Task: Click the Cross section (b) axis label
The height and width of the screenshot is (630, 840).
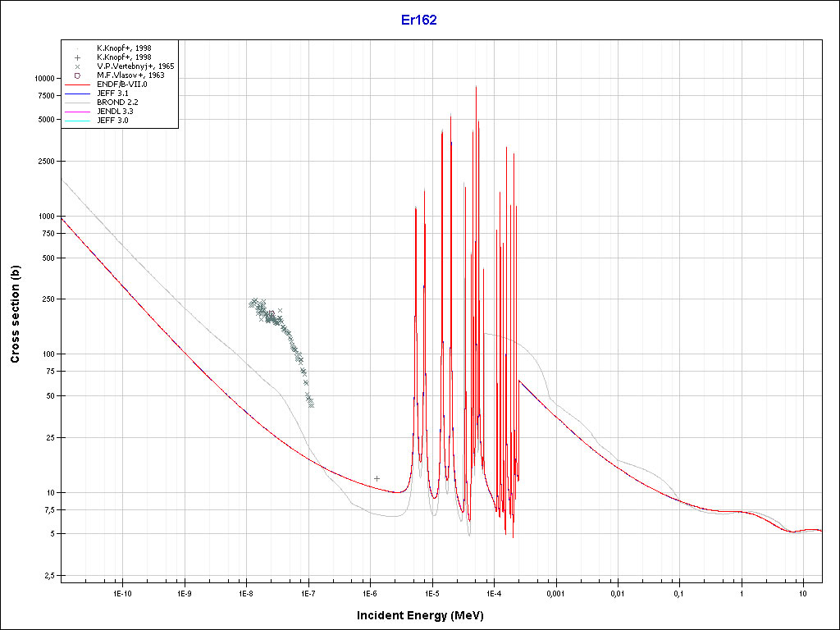Action: (x=15, y=315)
